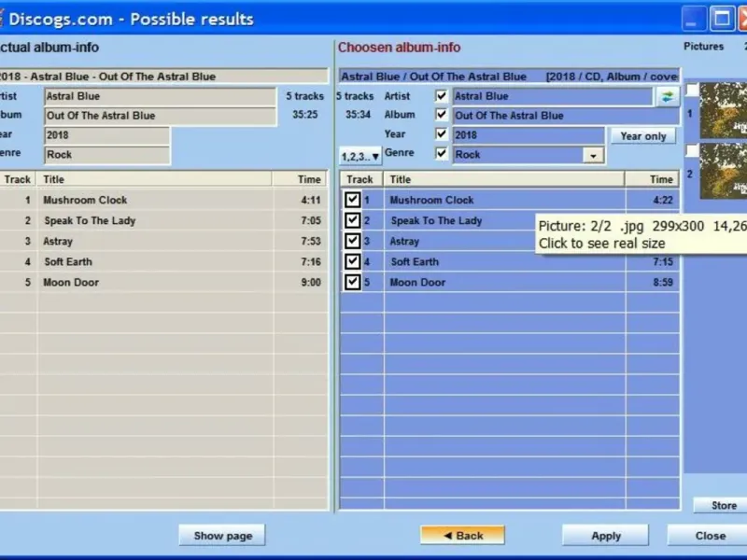Click the Track column header in chosen list
Image resolution: width=747 pixels, height=560 pixels.
click(360, 179)
